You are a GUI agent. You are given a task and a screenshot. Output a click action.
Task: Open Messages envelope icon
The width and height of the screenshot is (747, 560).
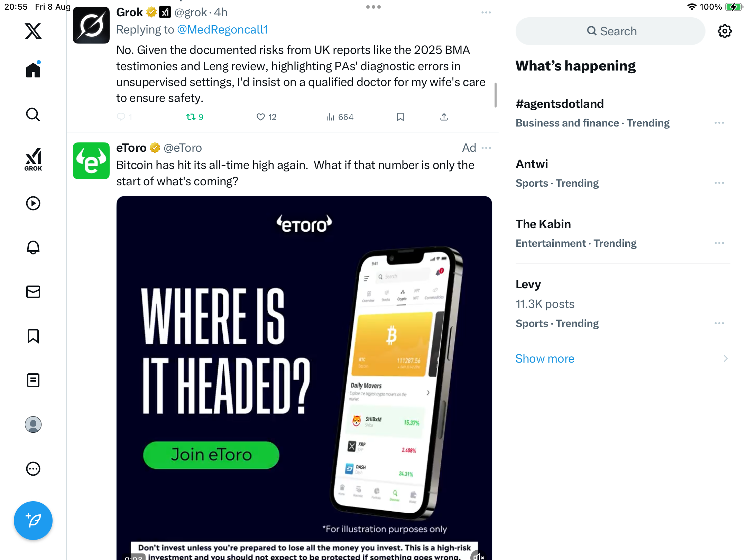click(33, 292)
